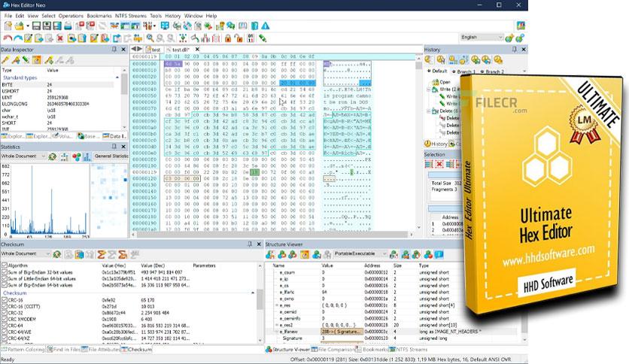Click the first icon in History panel toolbar
The image size is (629, 364).
point(429,59)
